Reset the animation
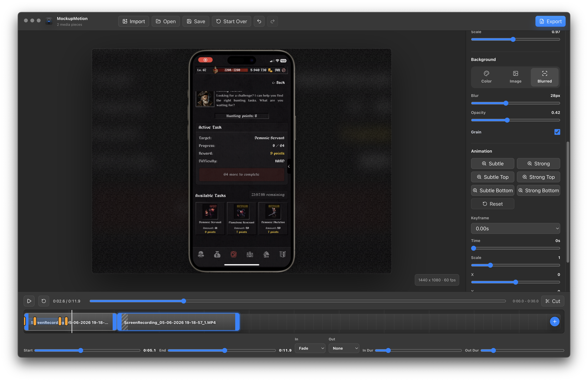This screenshot has height=381, width=588. pyautogui.click(x=492, y=204)
